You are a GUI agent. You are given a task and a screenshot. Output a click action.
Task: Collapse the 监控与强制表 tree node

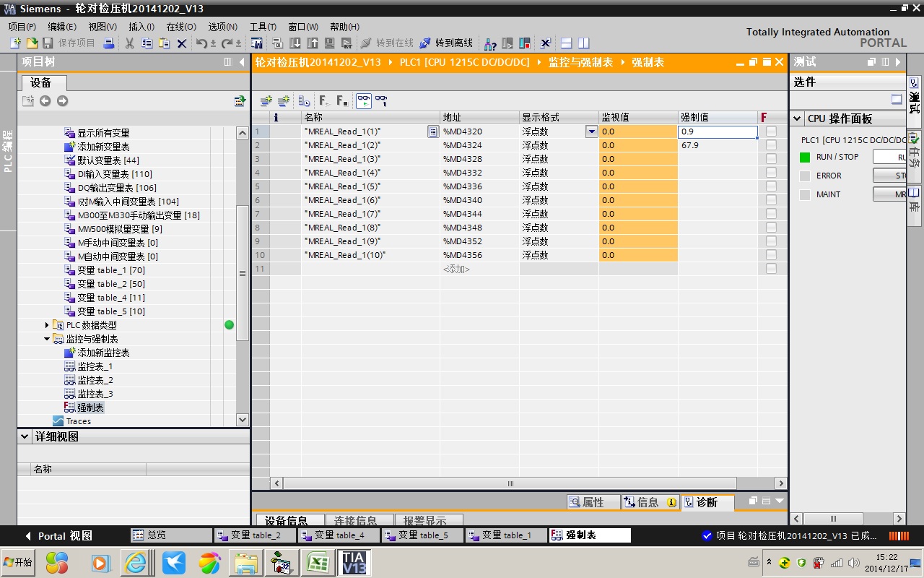coord(48,339)
